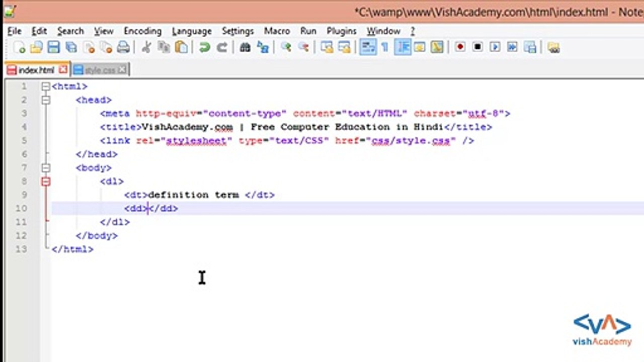
Task: Click the link rel stylesheet code line
Action: [287, 141]
